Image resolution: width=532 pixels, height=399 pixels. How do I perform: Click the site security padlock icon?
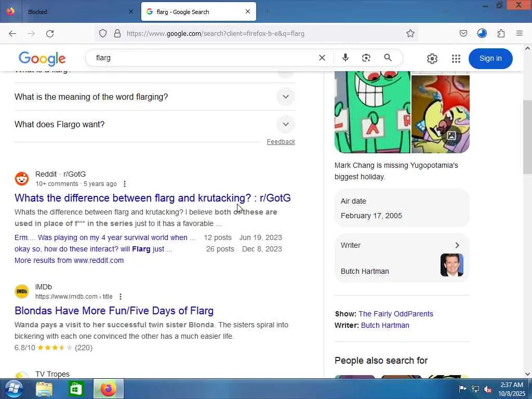point(117,33)
